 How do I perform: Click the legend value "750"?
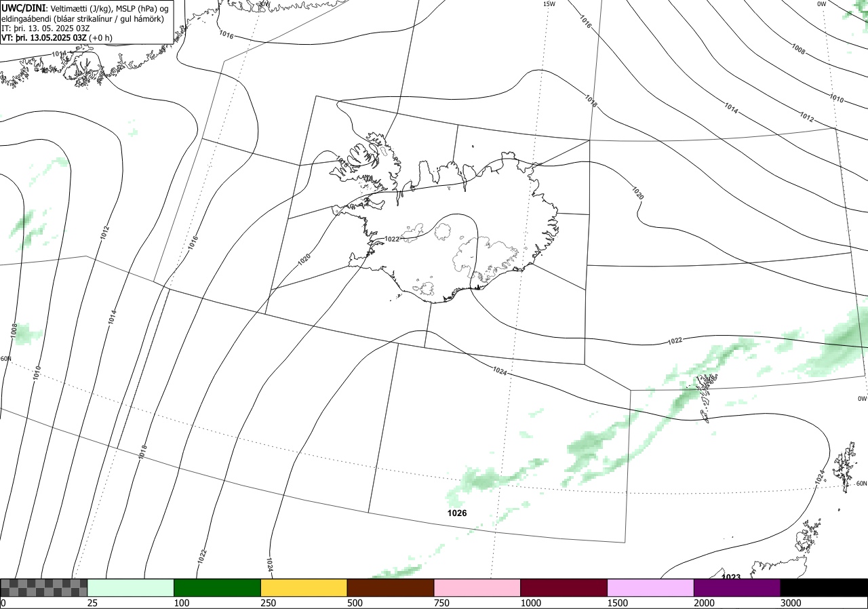pos(442,603)
